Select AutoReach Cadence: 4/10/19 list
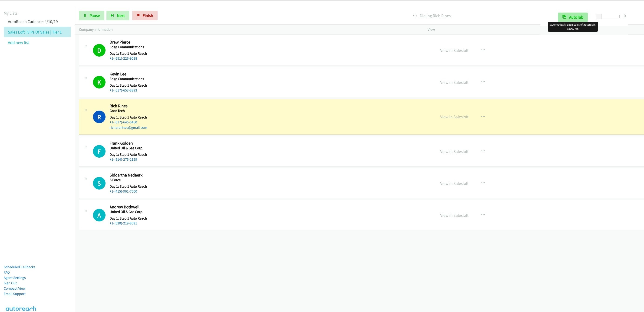 point(33,21)
